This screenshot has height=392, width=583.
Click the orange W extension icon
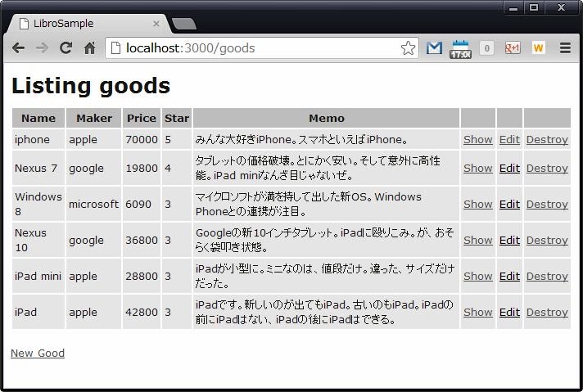[x=538, y=48]
